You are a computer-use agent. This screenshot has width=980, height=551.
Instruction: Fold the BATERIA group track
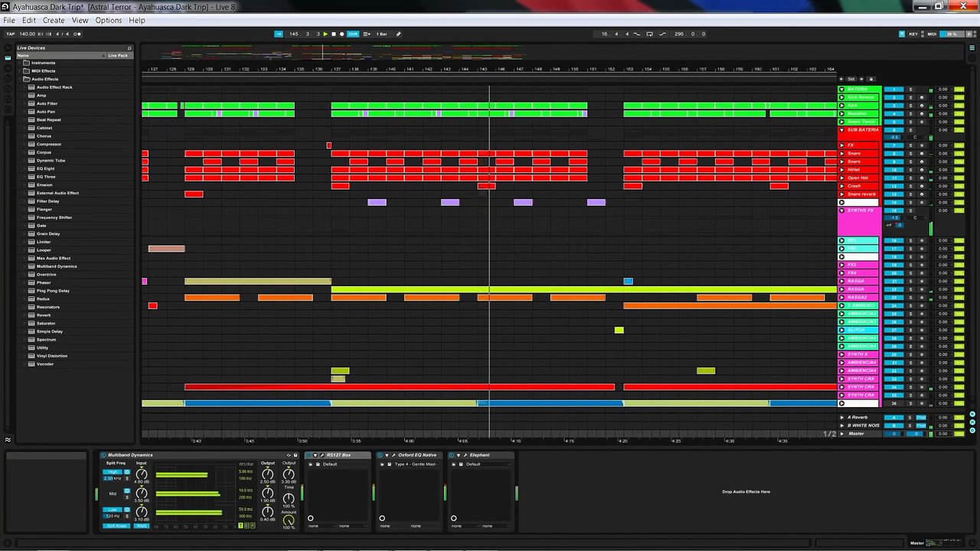pos(842,90)
